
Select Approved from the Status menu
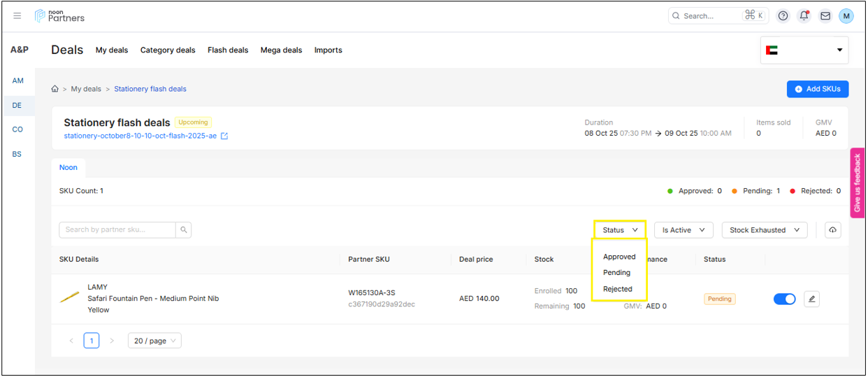619,257
